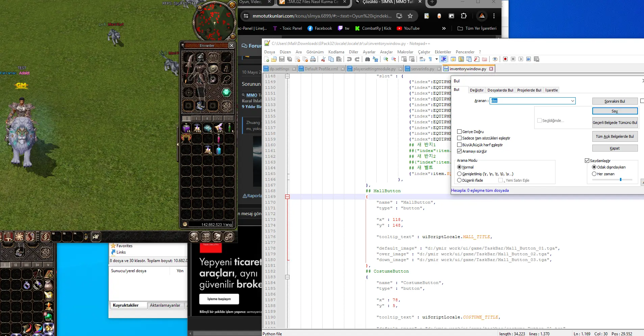Click green emerald gem equipment slot
Image resolution: width=644 pixels, height=336 pixels.
pyautogui.click(x=226, y=92)
